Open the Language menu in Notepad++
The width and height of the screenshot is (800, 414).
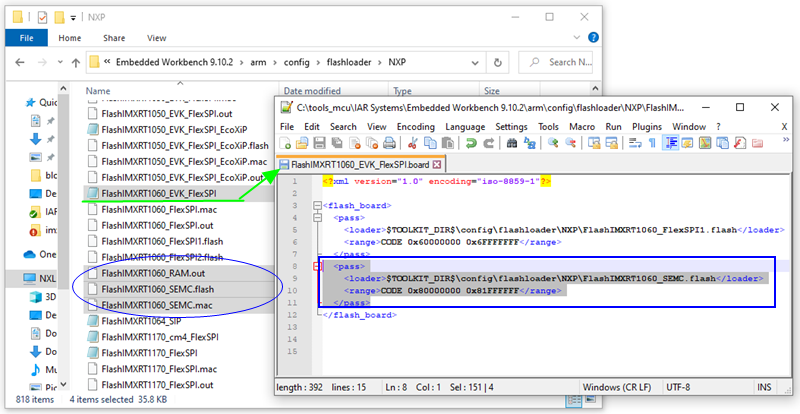tap(465, 127)
